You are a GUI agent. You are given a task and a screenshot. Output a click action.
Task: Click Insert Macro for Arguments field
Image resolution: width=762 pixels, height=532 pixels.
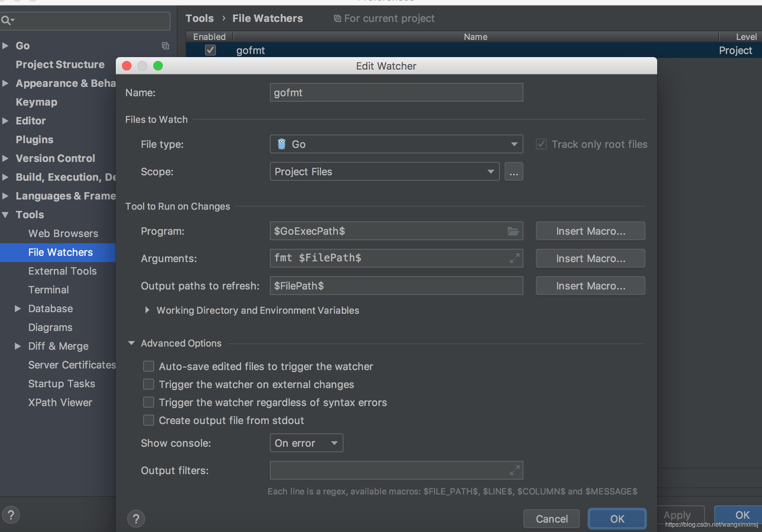pyautogui.click(x=589, y=258)
